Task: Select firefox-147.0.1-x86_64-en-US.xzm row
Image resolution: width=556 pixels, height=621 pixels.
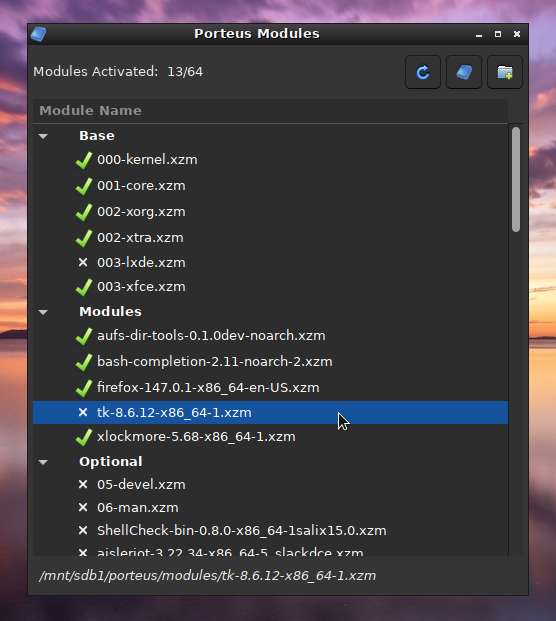Action: [270, 388]
